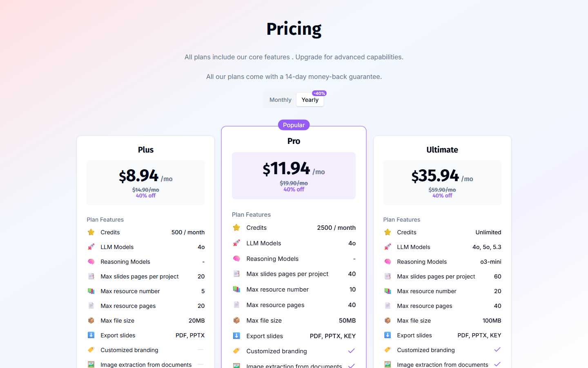
Task: Switch billing to Monthly
Action: click(x=280, y=100)
